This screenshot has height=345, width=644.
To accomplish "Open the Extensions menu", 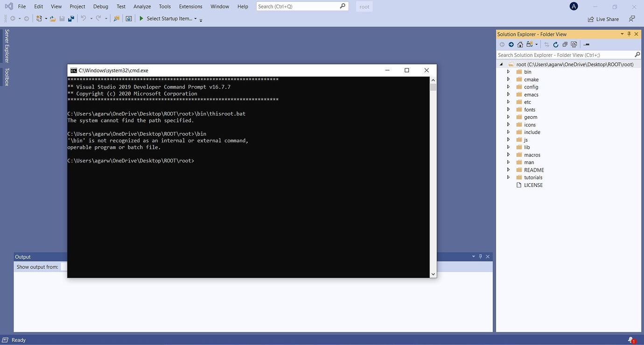I will pyautogui.click(x=189, y=6).
